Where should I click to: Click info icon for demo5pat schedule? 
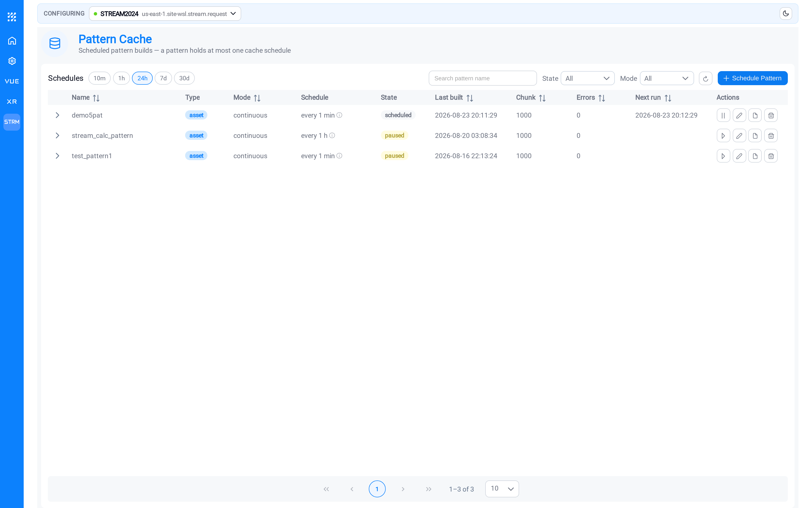point(339,115)
